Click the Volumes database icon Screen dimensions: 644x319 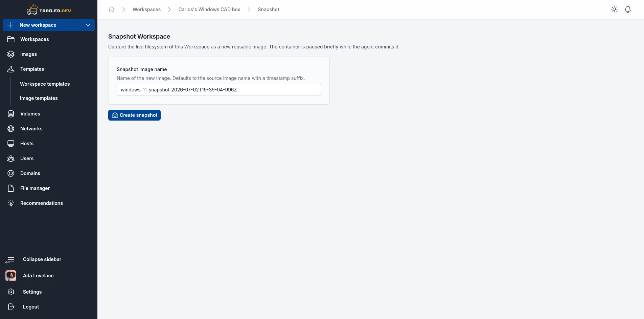coord(11,114)
